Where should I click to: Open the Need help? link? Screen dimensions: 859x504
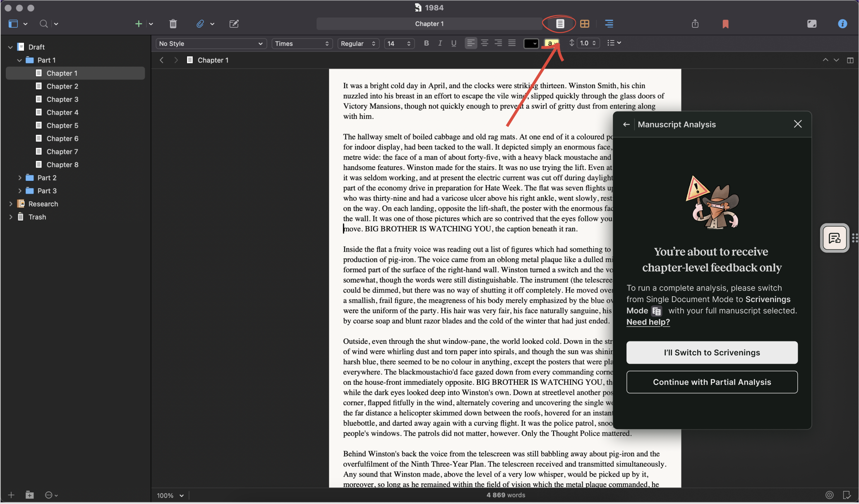(648, 322)
